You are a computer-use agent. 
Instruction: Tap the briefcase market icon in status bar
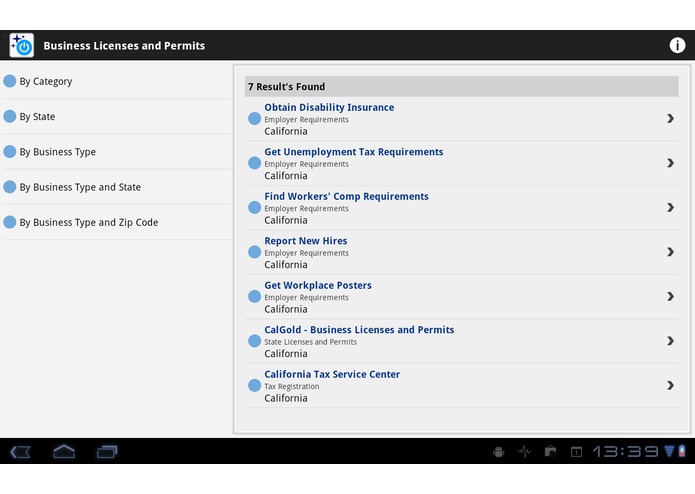550,451
